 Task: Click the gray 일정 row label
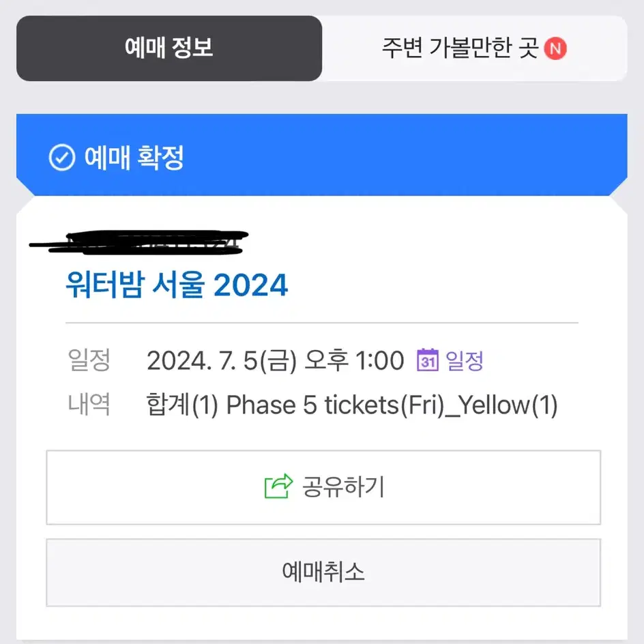pyautogui.click(x=89, y=360)
